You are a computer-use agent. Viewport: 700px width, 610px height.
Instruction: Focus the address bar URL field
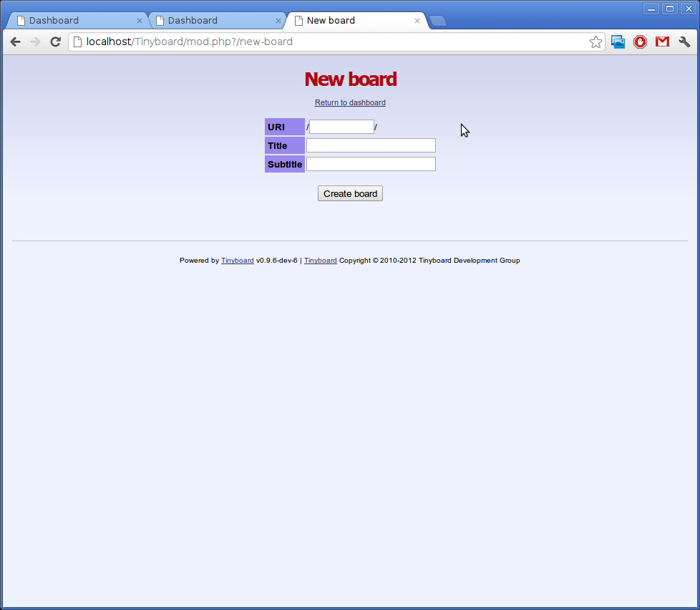pos(329,42)
